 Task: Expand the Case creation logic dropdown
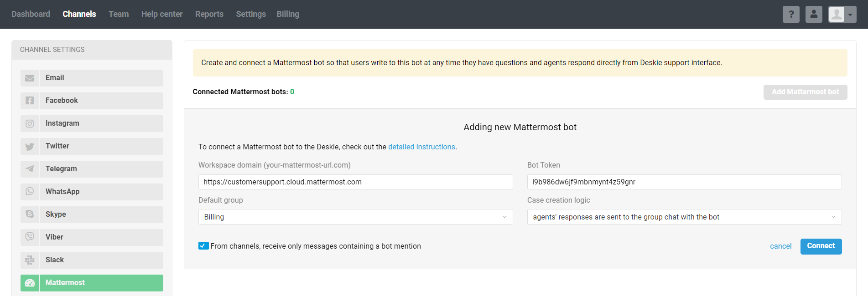point(684,217)
